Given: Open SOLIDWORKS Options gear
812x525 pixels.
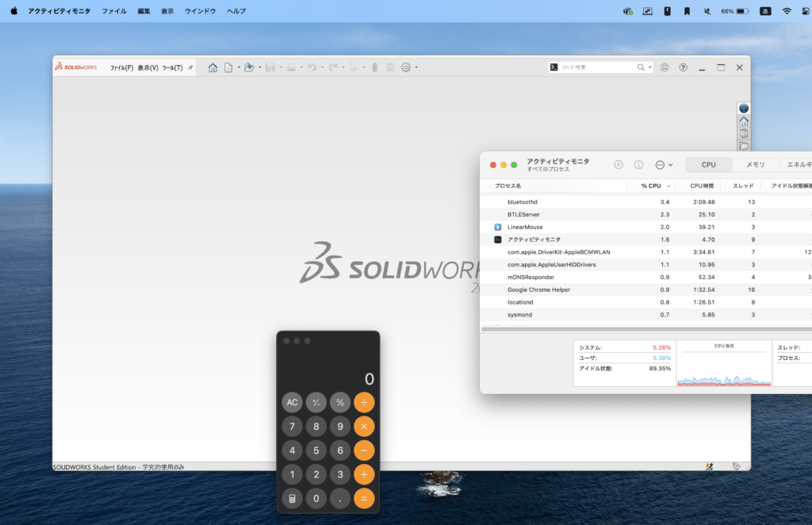Looking at the screenshot, I should pos(406,67).
